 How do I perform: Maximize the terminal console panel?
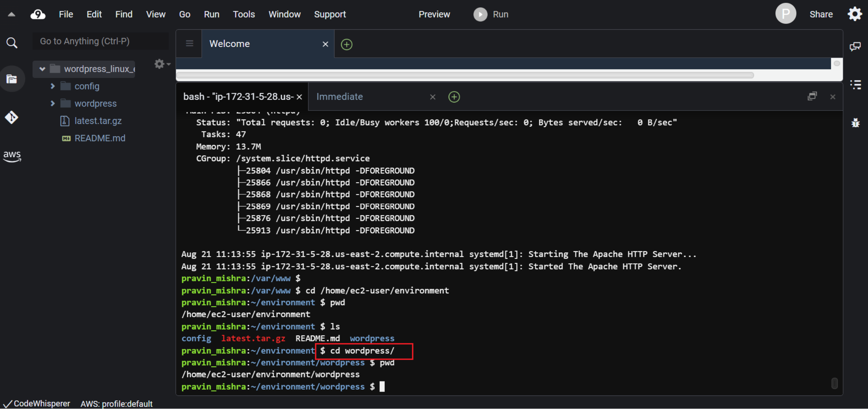812,96
